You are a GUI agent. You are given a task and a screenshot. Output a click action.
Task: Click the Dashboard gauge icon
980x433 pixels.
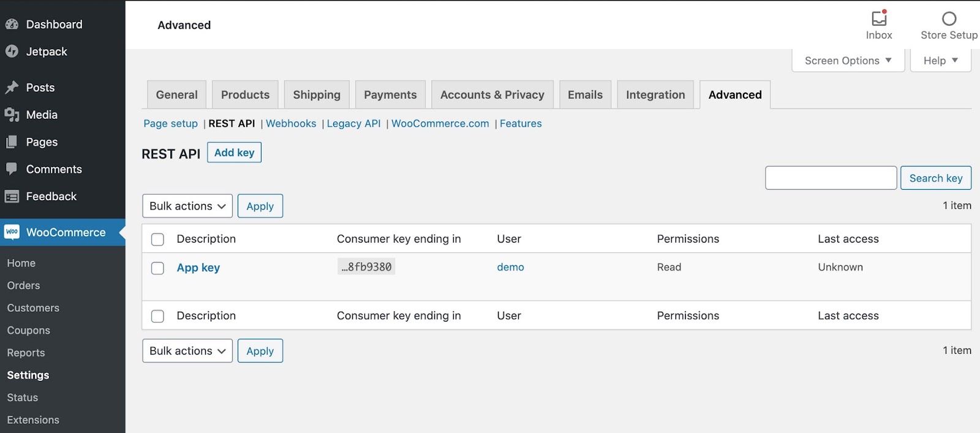[x=12, y=24]
